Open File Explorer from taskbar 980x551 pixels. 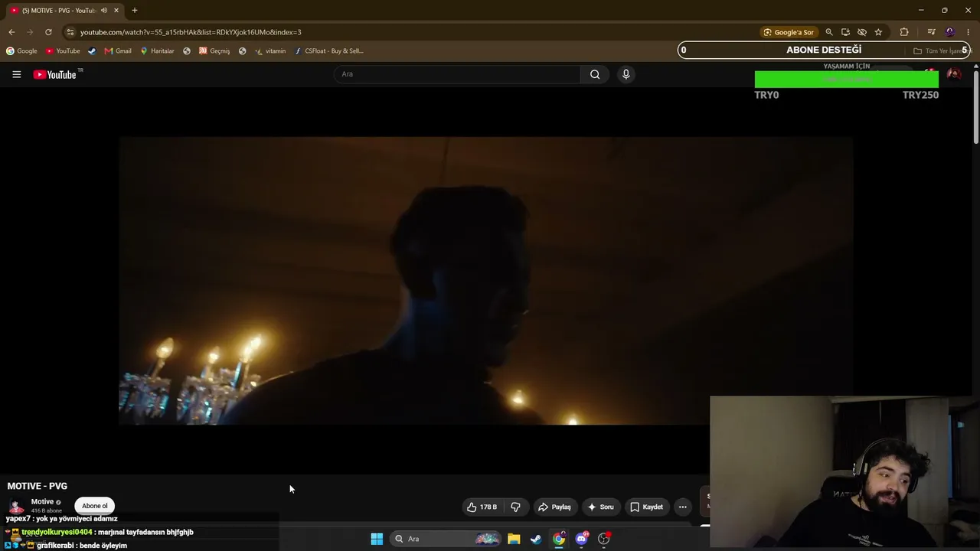[x=514, y=539]
